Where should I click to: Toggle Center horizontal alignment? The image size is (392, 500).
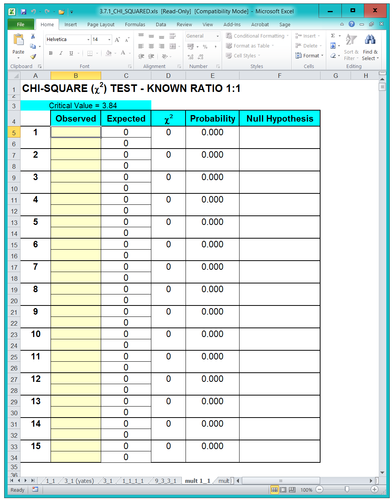click(x=151, y=46)
